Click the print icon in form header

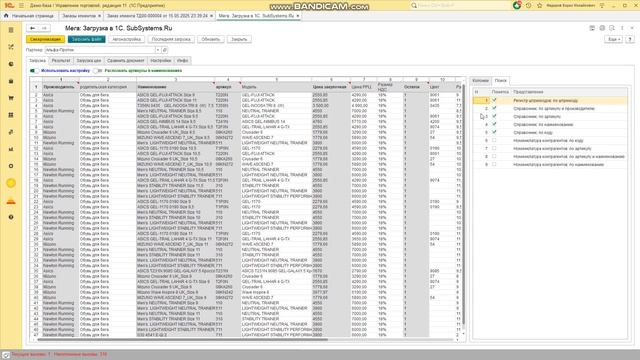pos(602,28)
